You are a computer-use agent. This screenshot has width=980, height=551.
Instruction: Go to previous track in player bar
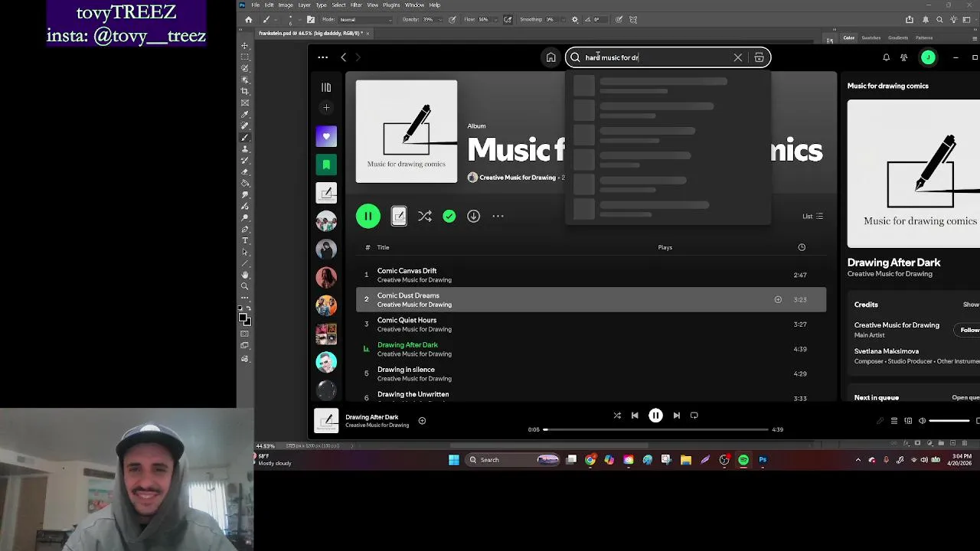coord(635,416)
